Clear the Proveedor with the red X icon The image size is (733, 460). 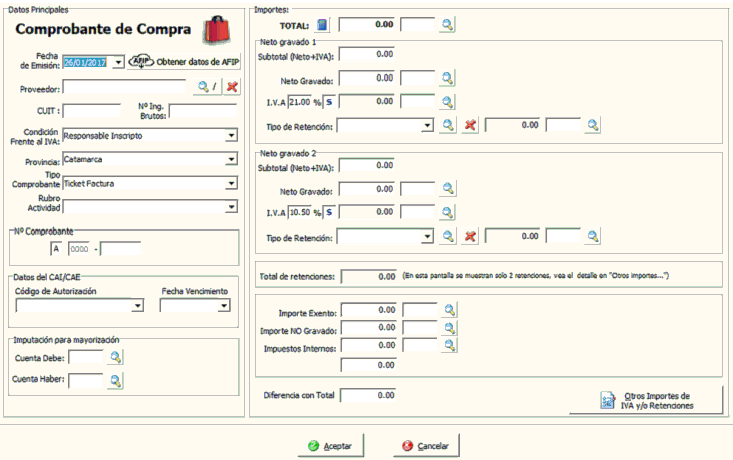[x=232, y=87]
